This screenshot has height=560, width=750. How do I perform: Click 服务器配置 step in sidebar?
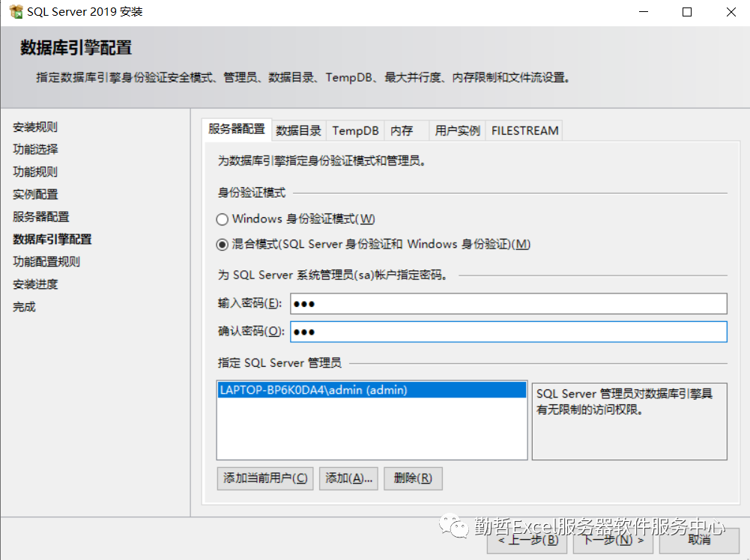41,217
